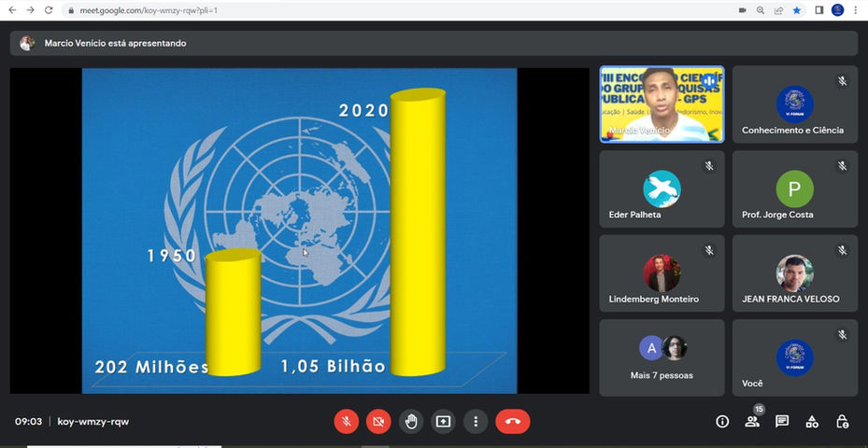The image size is (868, 448).
Task: Click the clock reading 09:03
Action: [28, 422]
